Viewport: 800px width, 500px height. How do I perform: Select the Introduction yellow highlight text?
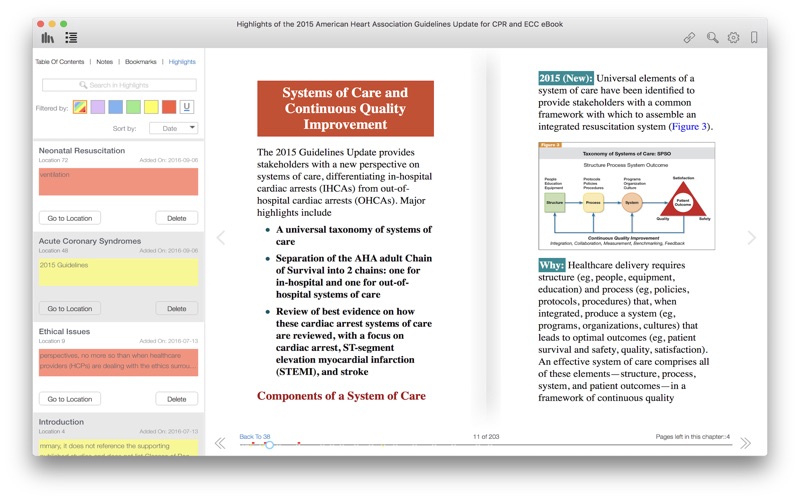point(118,447)
